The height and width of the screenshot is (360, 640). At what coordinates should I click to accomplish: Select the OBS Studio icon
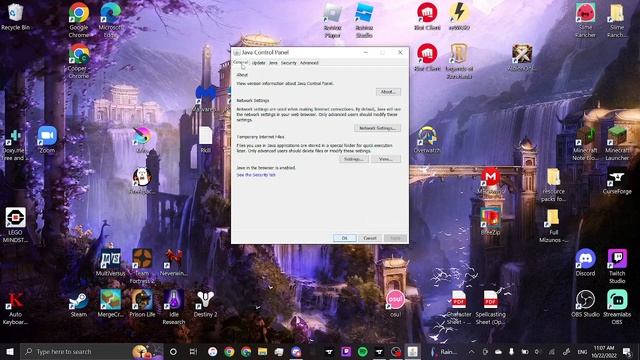[585, 304]
